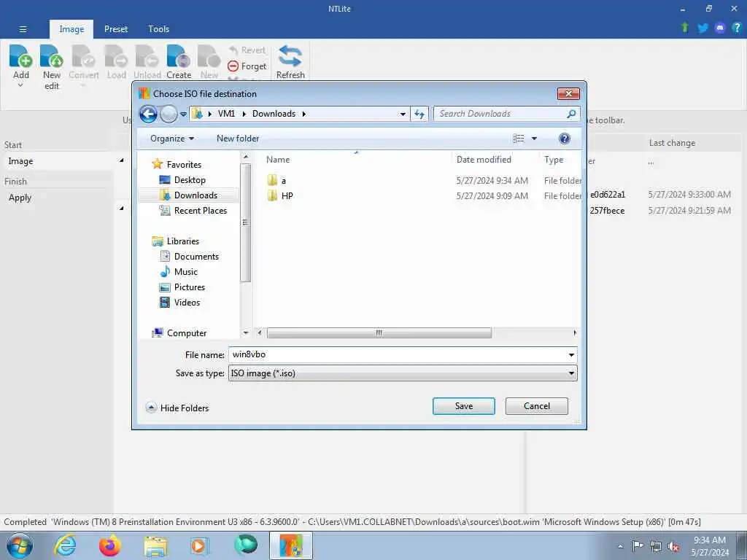Viewport: 747px width, 560px height.
Task: Click the Forget button with red icon
Action: click(x=247, y=66)
